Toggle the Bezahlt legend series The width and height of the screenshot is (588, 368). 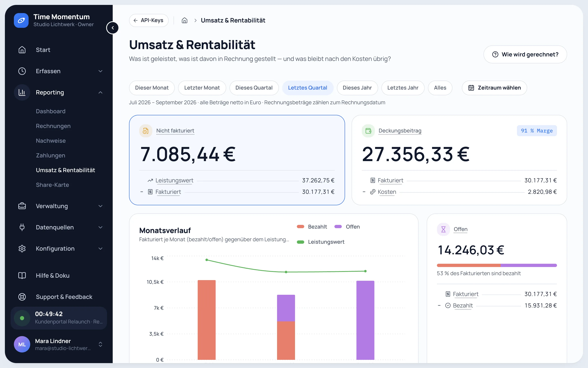coord(312,227)
